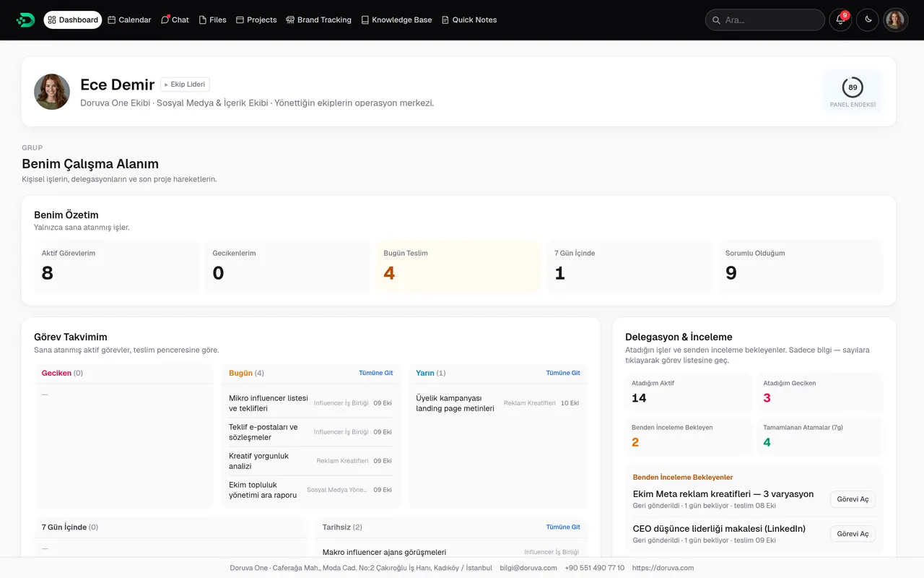
Task: Open Quick Notes tab
Action: click(x=469, y=20)
